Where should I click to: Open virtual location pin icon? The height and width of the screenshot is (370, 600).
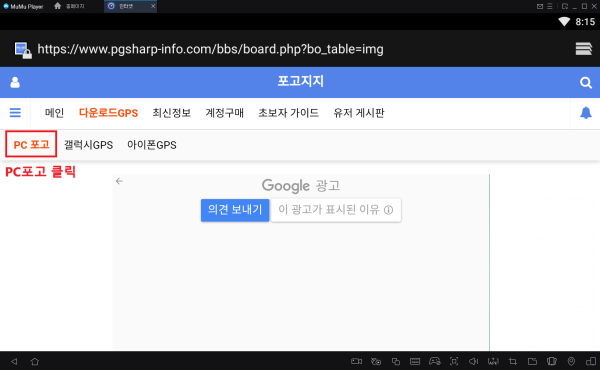(571, 361)
